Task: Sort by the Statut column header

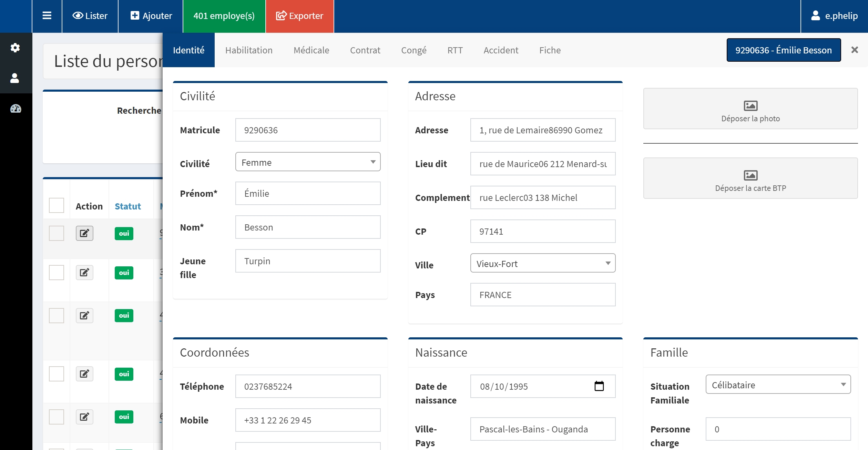Action: click(128, 206)
